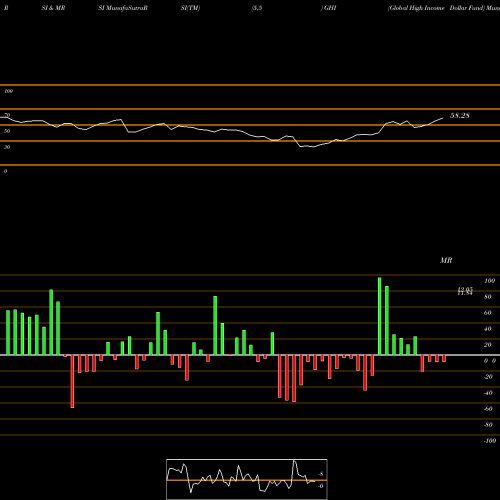Click the MR axis label 60

488,313
